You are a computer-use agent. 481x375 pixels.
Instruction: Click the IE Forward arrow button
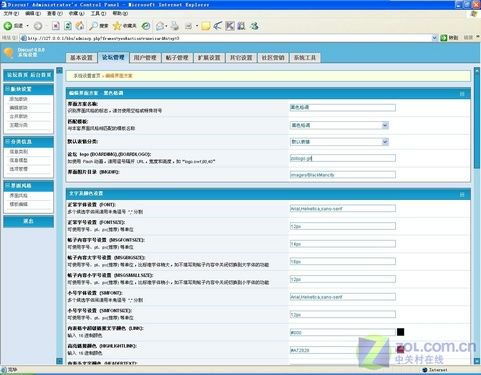38,26
